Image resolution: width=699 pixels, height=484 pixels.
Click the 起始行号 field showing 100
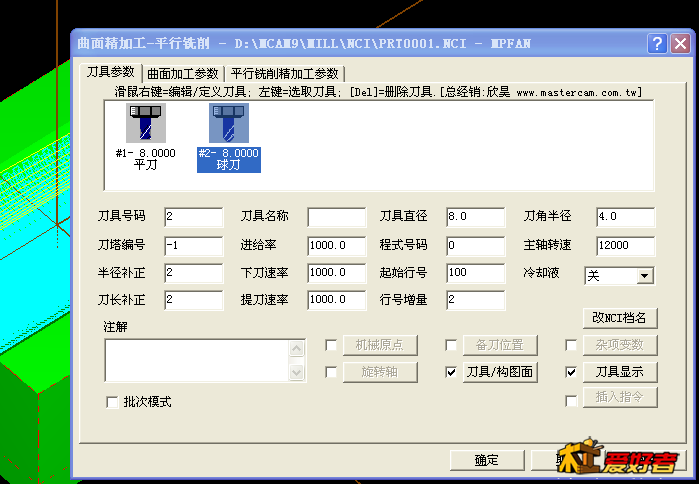tap(476, 273)
